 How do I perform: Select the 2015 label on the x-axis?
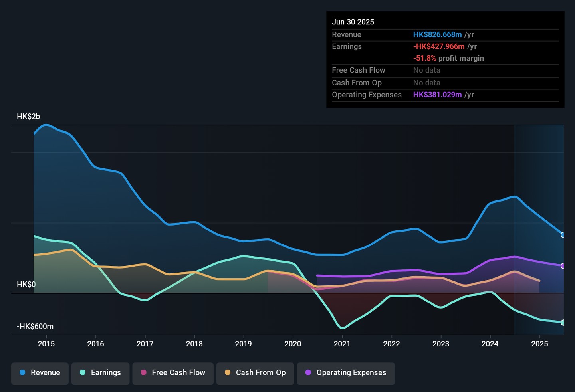pos(46,344)
